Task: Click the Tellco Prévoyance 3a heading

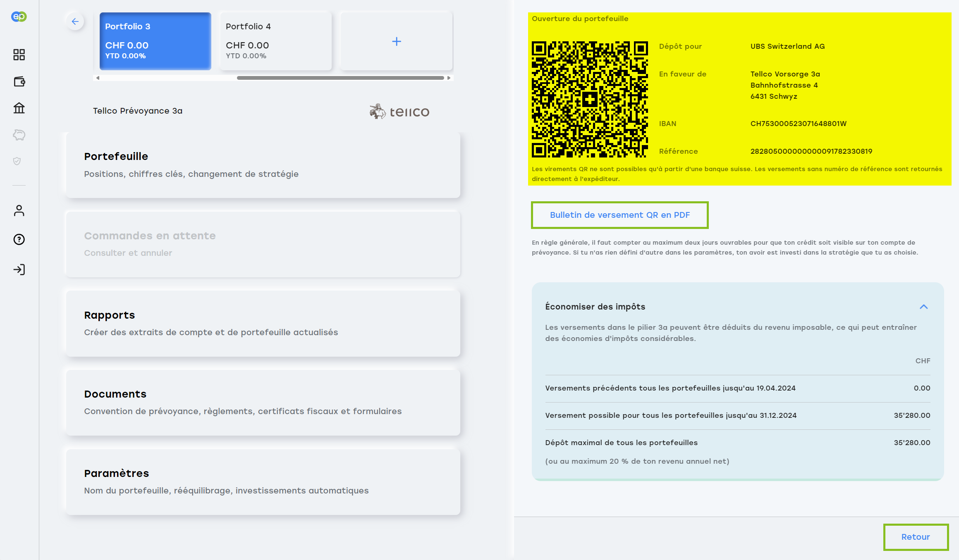Action: pyautogui.click(x=137, y=111)
